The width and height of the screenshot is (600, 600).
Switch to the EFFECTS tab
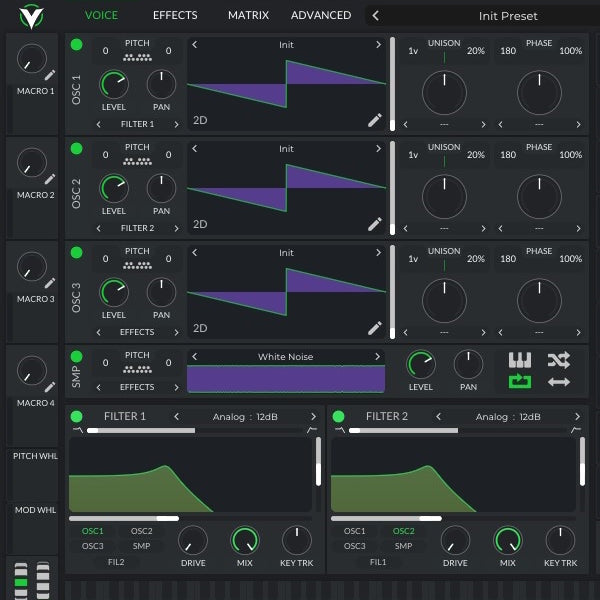point(175,15)
